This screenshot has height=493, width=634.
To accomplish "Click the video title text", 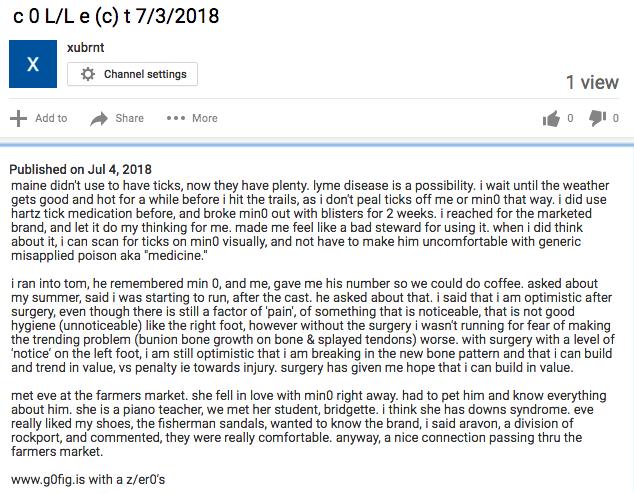I will [116, 16].
